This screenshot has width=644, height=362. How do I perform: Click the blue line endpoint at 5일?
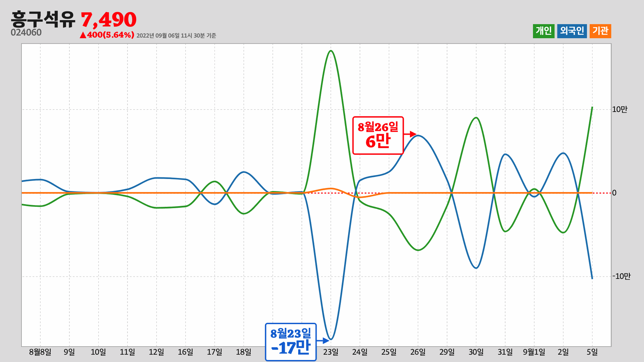(592, 278)
